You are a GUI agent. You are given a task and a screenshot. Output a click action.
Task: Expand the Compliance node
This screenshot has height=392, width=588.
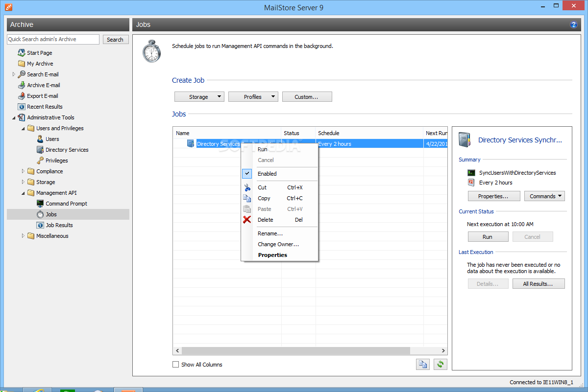coord(23,171)
